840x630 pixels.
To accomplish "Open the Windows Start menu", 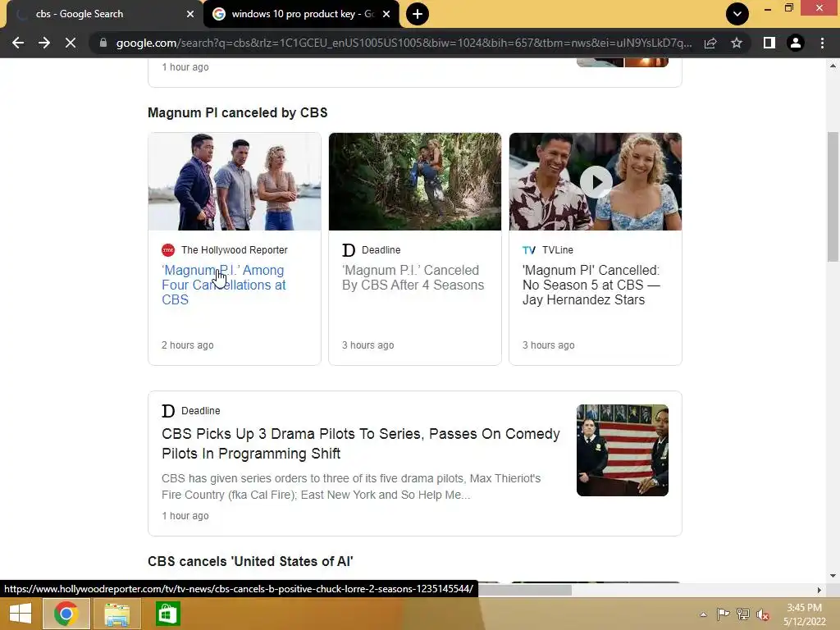I will pos(21,614).
